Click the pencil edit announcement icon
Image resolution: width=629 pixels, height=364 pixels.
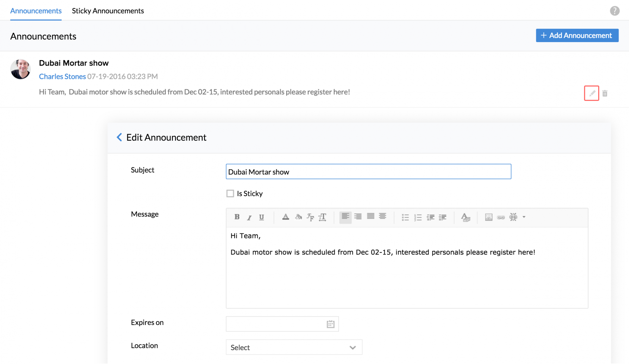pos(592,93)
